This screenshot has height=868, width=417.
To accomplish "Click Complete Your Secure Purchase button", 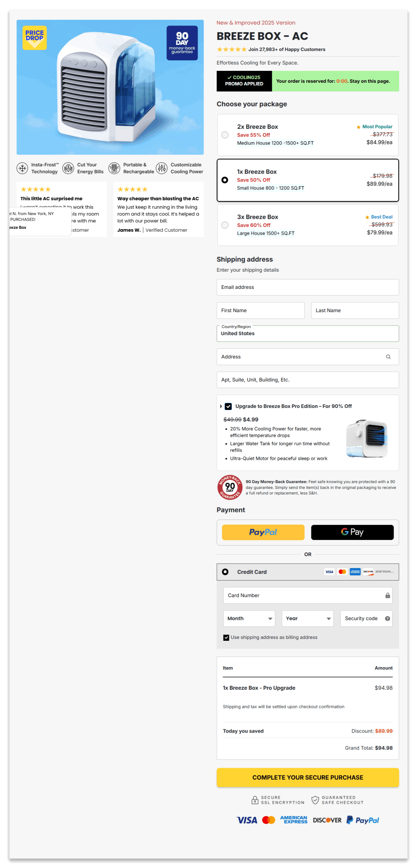I will [307, 778].
